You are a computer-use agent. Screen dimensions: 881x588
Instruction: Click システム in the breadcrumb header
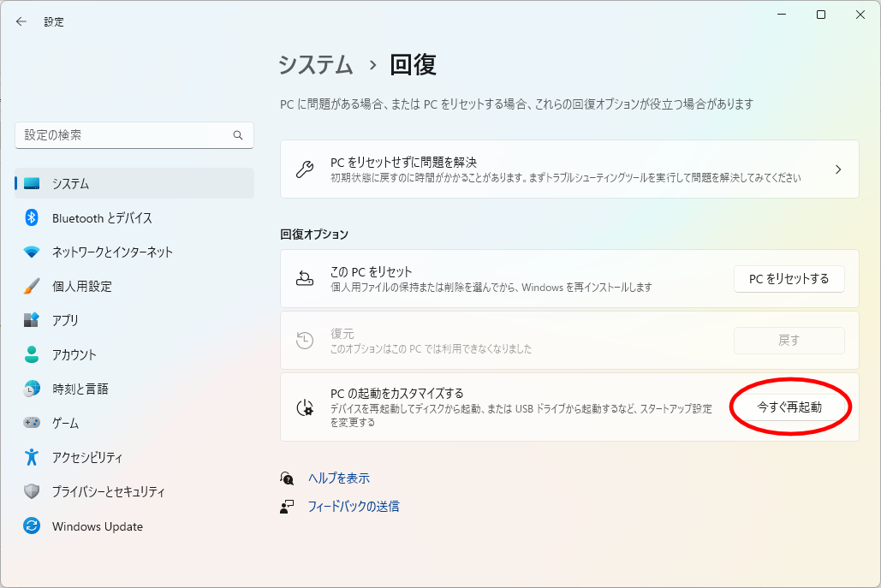[316, 65]
